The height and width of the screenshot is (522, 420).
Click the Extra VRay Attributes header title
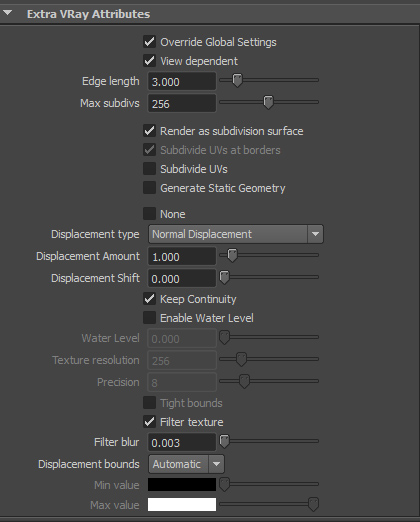pyautogui.click(x=88, y=14)
